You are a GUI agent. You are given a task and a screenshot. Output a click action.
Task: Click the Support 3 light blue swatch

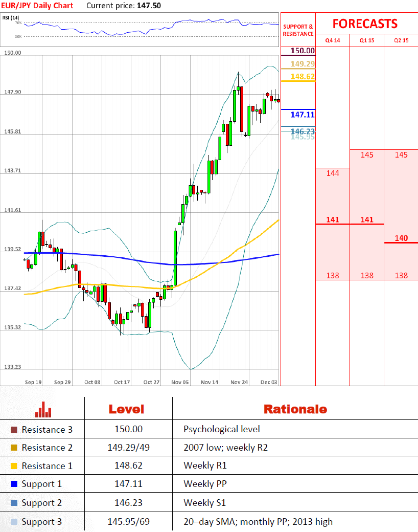pos(14,521)
